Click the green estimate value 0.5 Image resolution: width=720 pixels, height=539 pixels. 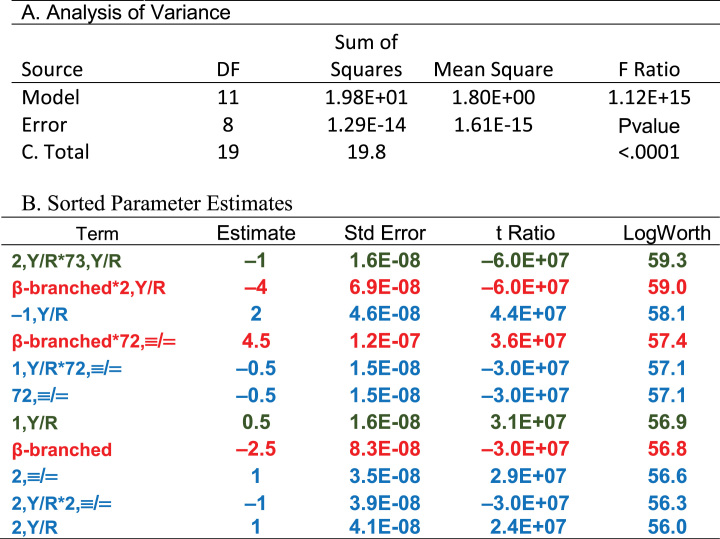(256, 422)
